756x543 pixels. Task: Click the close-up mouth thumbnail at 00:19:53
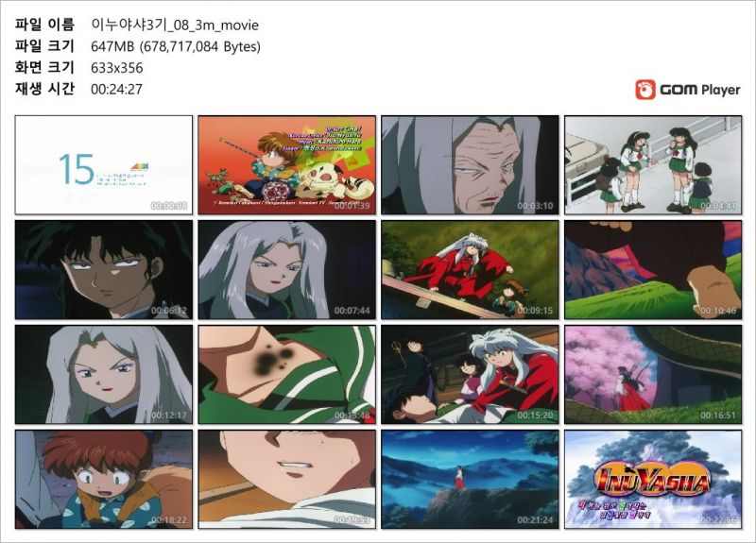pos(287,480)
